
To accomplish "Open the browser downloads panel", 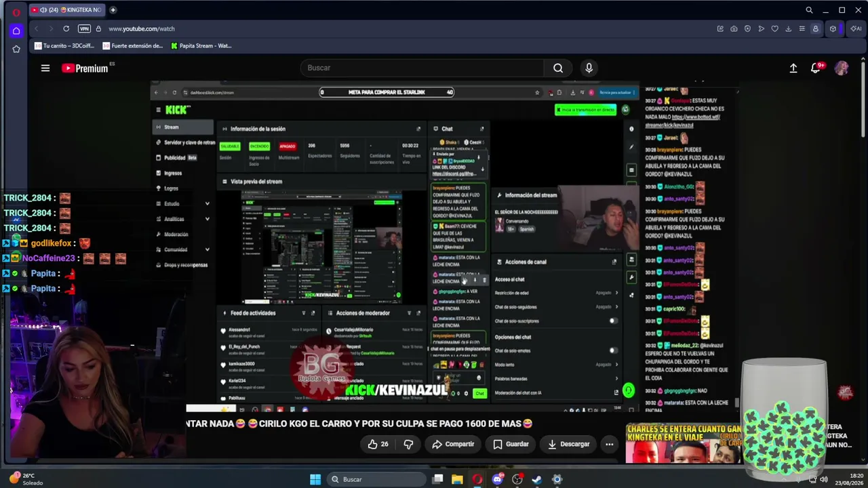I will (788, 28).
